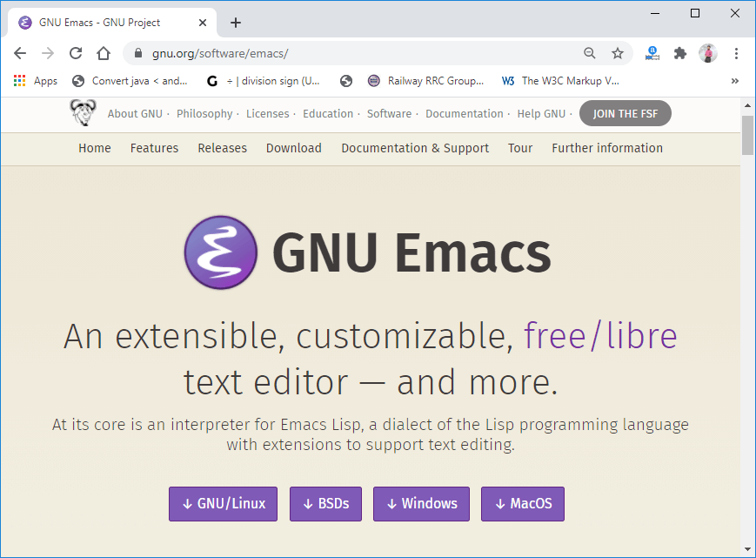Open a new tab with the plus button
This screenshot has height=558, width=756.
pyautogui.click(x=235, y=23)
